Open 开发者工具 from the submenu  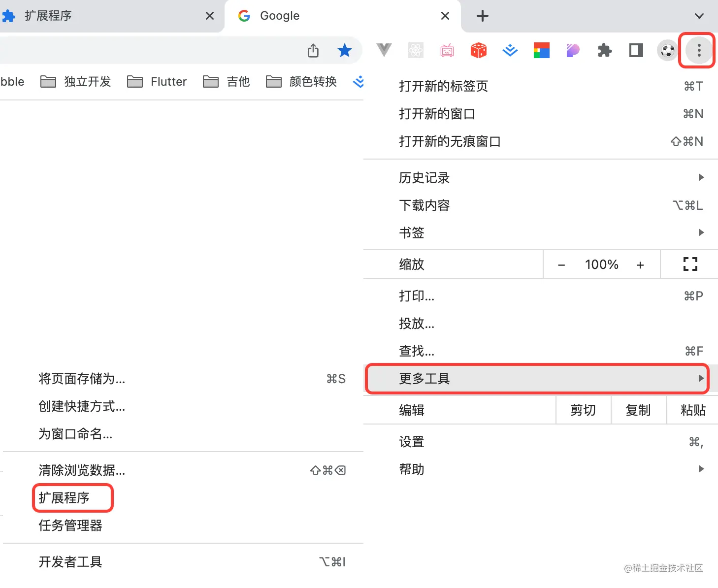(x=183, y=562)
